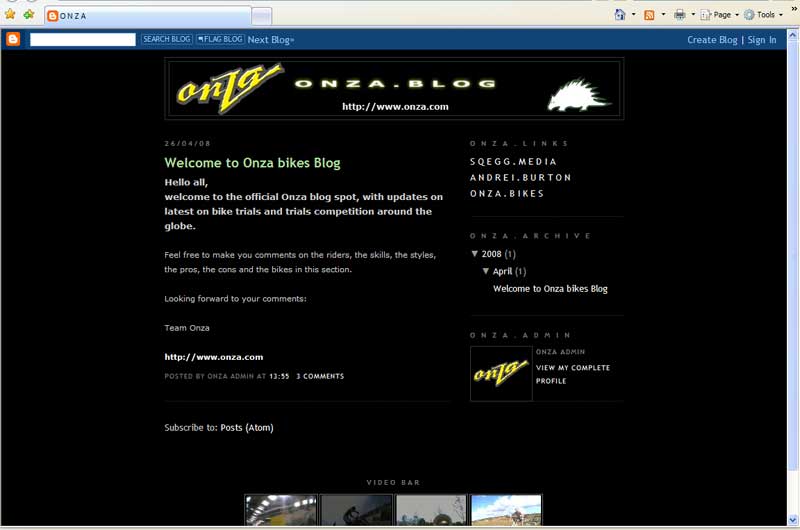This screenshot has height=530, width=800.
Task: Open the SQEGG.MEDIA link
Action: 513,162
